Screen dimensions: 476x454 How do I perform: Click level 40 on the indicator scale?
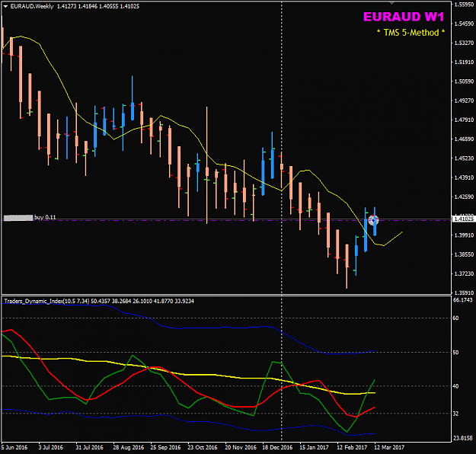click(x=455, y=386)
